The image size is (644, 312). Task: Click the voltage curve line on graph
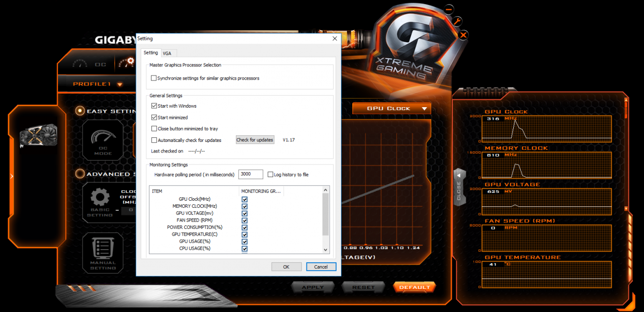tap(378, 189)
